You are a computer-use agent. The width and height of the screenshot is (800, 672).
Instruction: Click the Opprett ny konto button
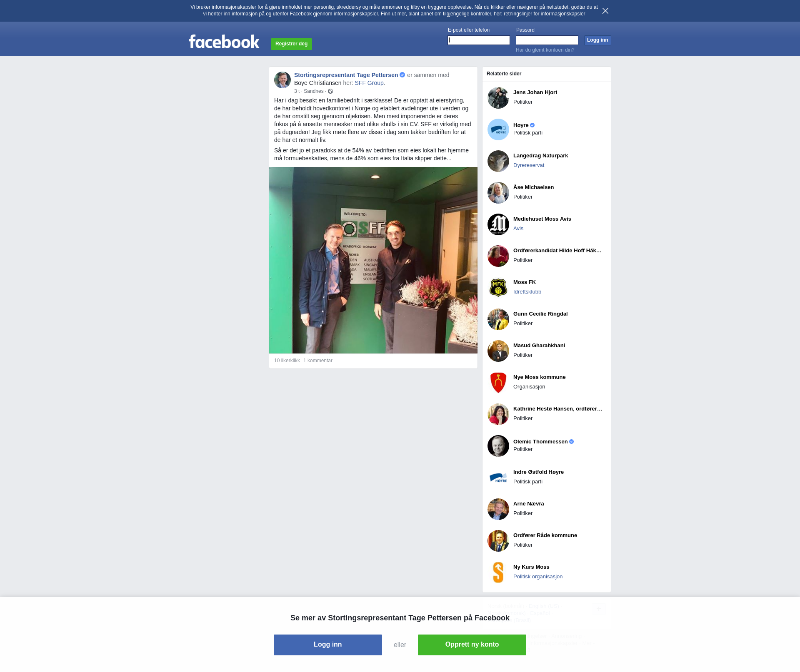472,645
